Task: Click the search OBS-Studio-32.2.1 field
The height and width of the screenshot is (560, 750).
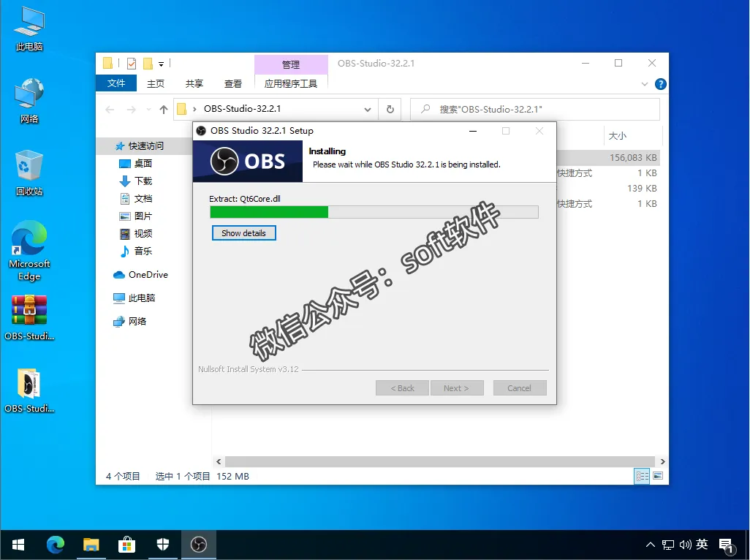Action: (535, 109)
